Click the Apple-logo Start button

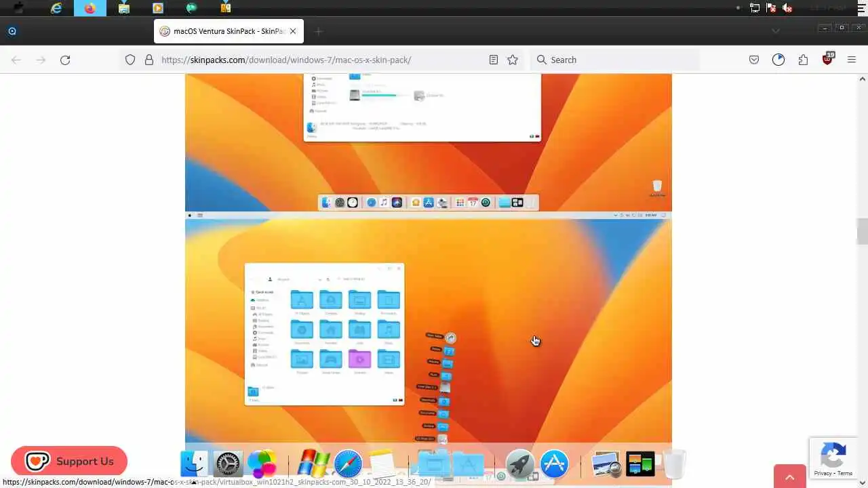pos(18,8)
